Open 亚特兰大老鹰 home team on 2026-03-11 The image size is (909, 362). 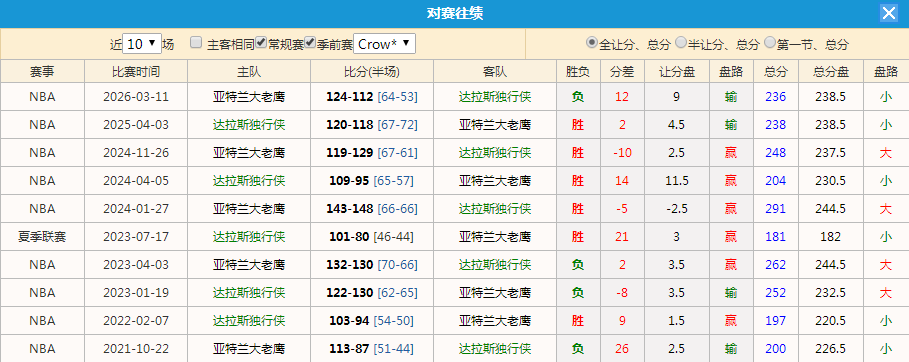[249, 97]
